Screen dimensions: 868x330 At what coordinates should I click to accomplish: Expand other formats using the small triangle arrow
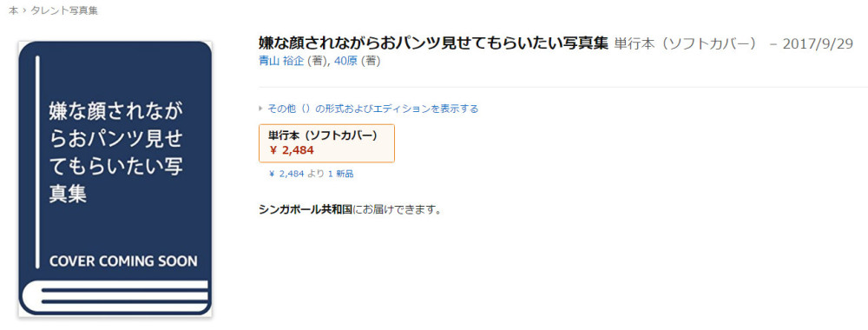[261, 109]
